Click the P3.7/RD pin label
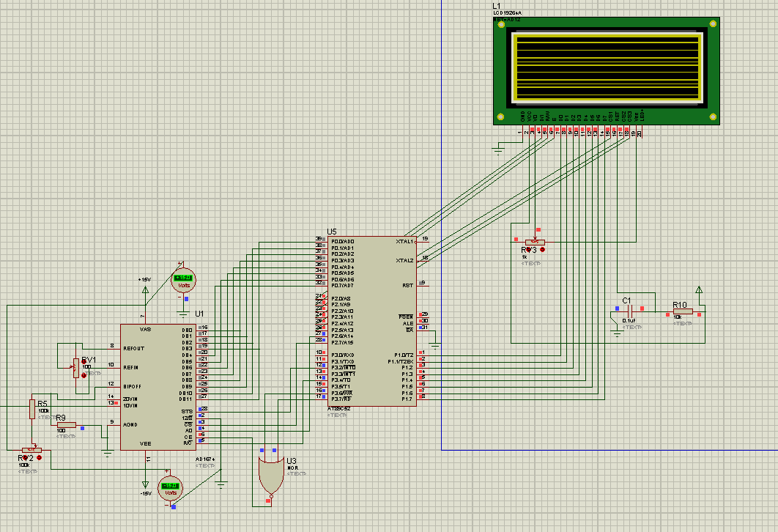The height and width of the screenshot is (532, 778). 341,399
